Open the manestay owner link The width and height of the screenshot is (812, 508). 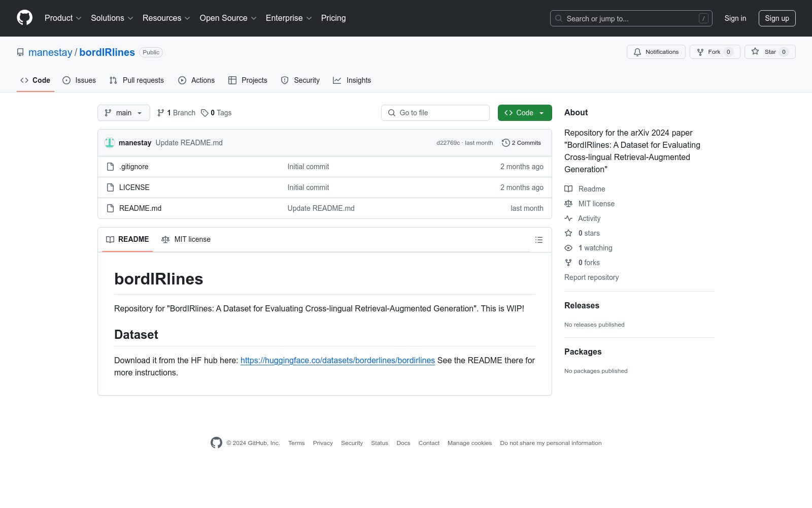(x=50, y=52)
